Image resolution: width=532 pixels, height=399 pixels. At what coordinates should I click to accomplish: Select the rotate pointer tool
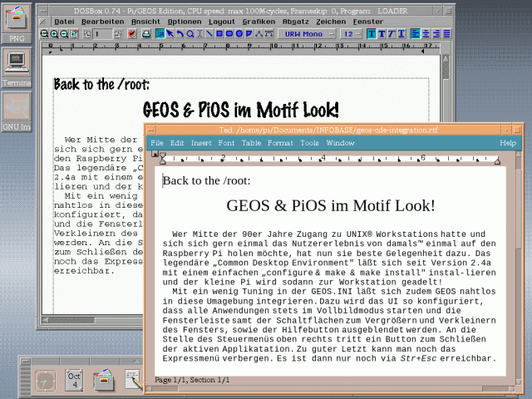[x=180, y=34]
